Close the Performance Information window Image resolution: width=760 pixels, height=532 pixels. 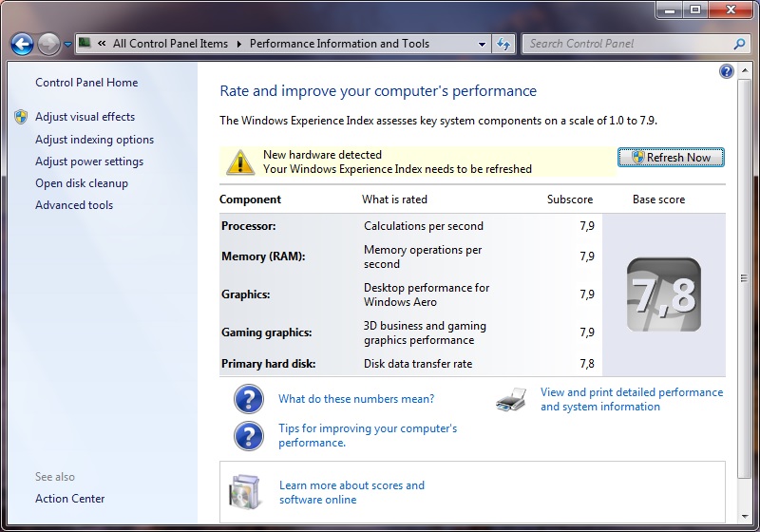(x=731, y=10)
